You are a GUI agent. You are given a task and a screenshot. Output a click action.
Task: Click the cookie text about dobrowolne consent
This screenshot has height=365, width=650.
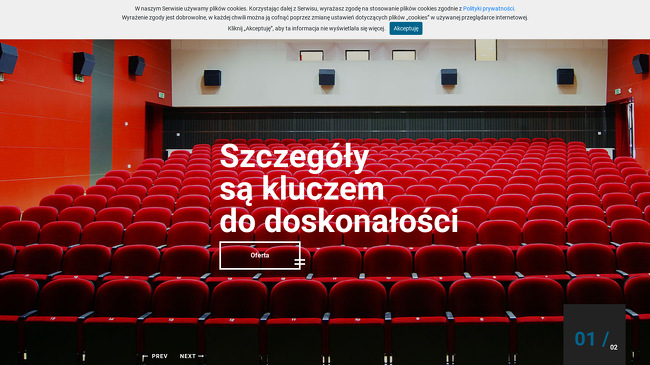click(x=325, y=18)
